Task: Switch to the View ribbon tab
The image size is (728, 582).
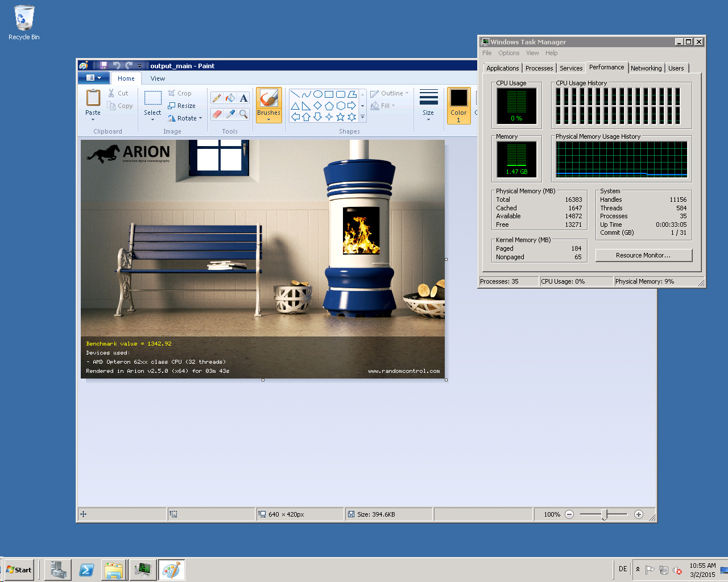Action: [158, 78]
